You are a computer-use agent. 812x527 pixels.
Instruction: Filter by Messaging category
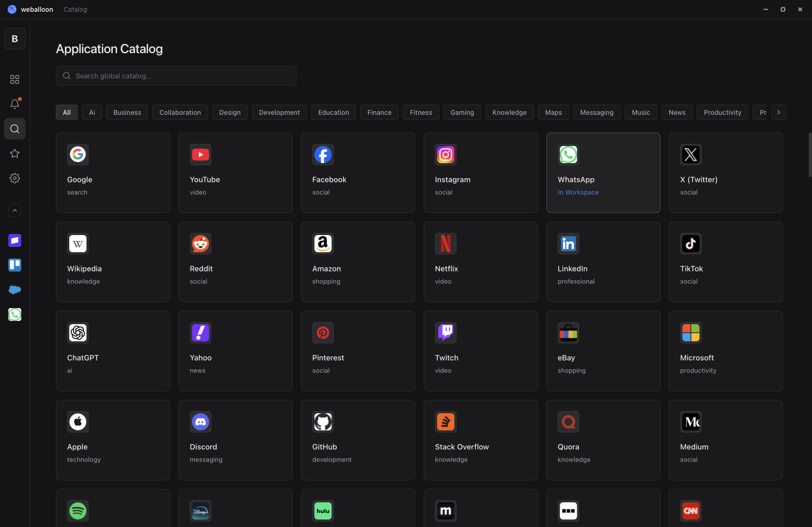[597, 113]
